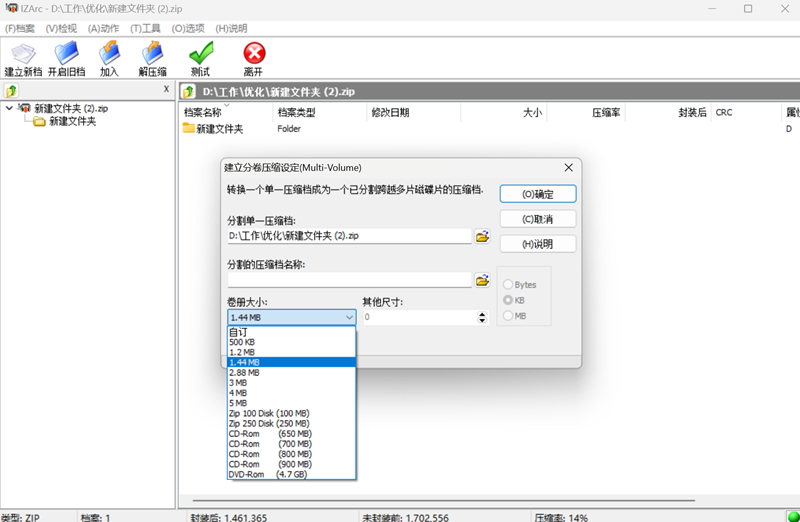Decrease 其他尺寸 with the down arrow
The height and width of the screenshot is (522, 800).
[482, 321]
